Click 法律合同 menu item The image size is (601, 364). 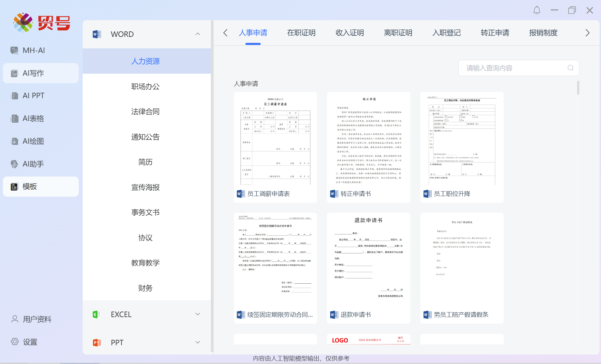click(146, 112)
